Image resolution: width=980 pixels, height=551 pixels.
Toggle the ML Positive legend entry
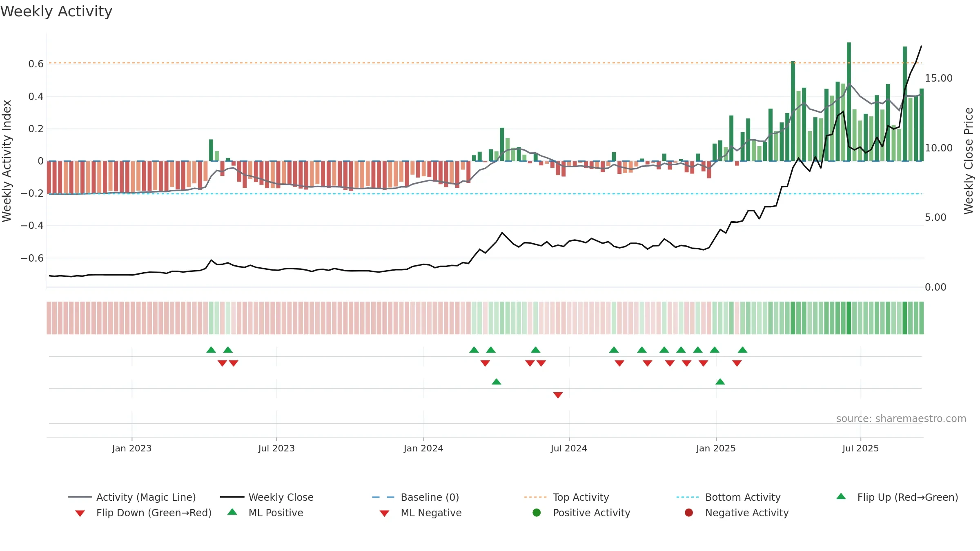(x=265, y=513)
